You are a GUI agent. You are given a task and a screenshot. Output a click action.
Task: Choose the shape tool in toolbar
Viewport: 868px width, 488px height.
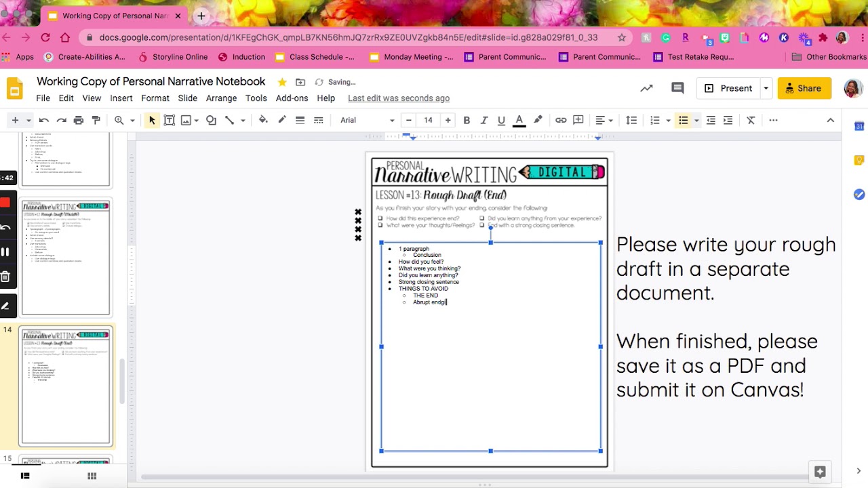tap(212, 120)
